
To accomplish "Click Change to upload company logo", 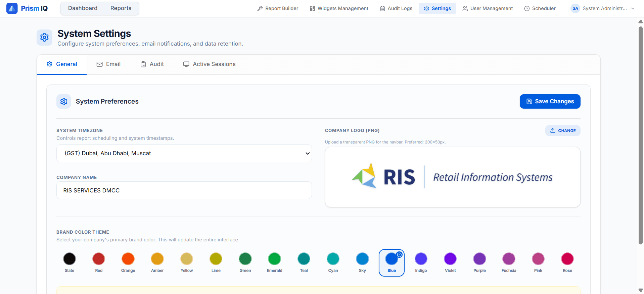I will [x=562, y=131].
